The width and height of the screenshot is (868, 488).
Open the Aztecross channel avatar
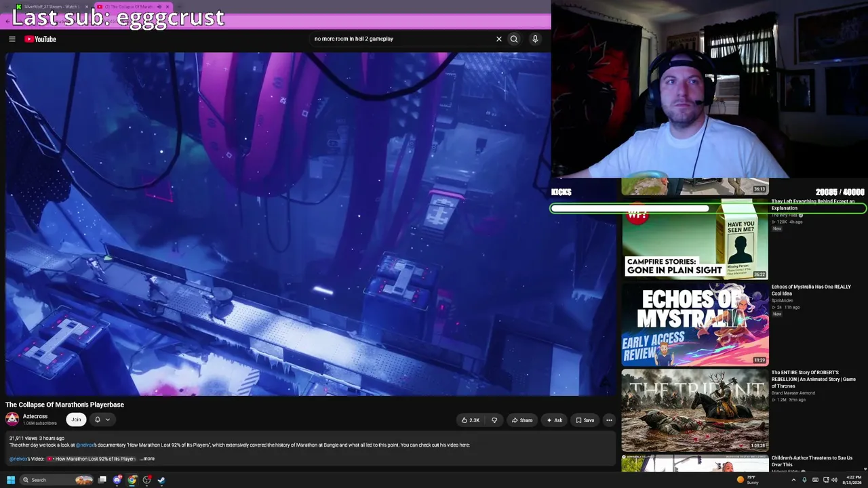click(x=12, y=420)
